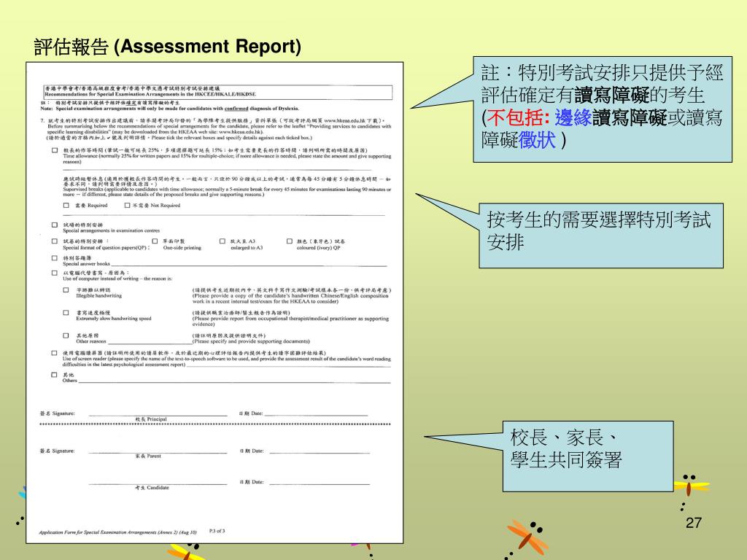Viewport: 747px width, 560px height.
Task: Click the Candidate signature line
Action: point(158,483)
